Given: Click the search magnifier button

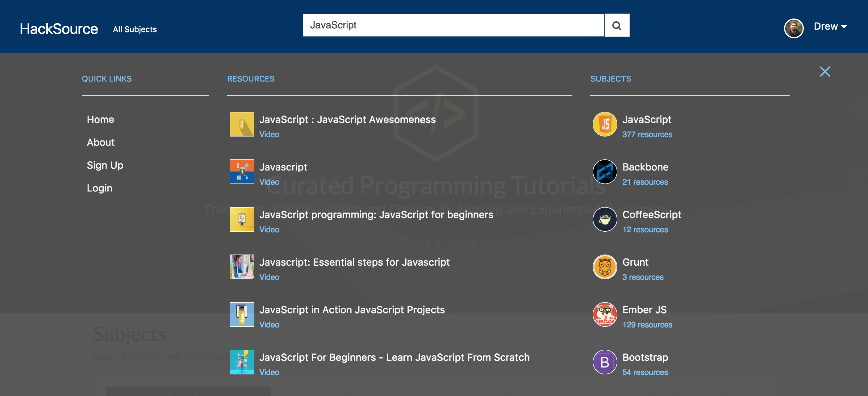Looking at the screenshot, I should tap(617, 26).
